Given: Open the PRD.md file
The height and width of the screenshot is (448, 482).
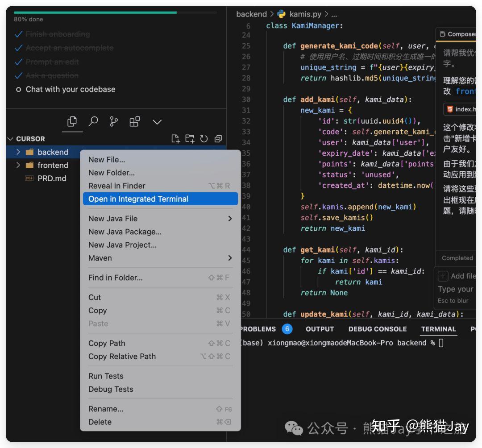Looking at the screenshot, I should click(x=52, y=178).
